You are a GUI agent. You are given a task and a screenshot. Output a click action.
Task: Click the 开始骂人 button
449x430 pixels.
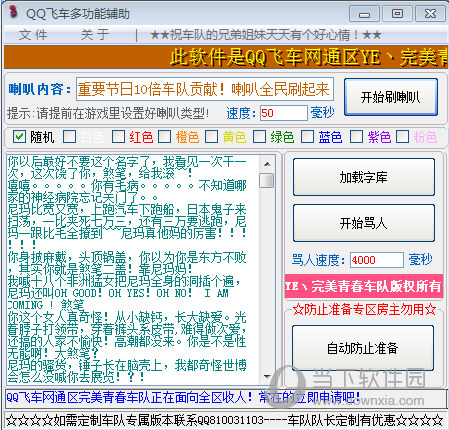[364, 223]
